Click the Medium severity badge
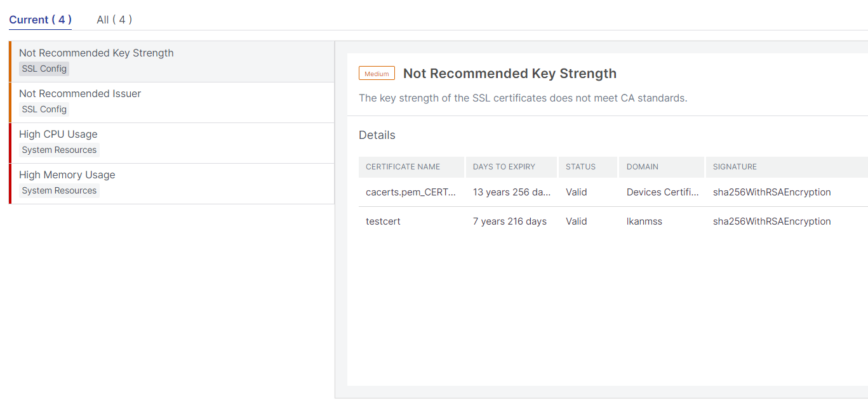 (x=377, y=74)
